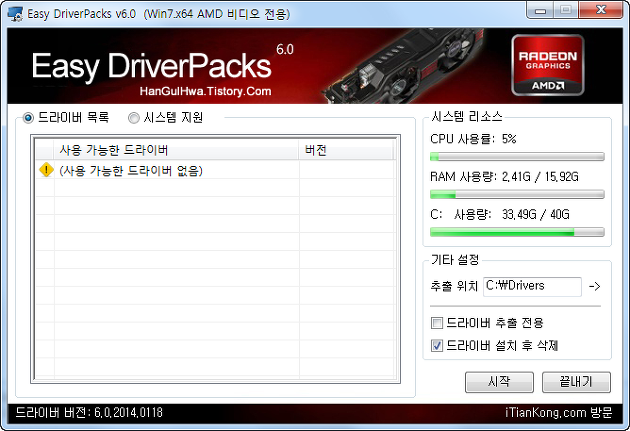Close the Easy DriverPacks window

tap(601, 10)
